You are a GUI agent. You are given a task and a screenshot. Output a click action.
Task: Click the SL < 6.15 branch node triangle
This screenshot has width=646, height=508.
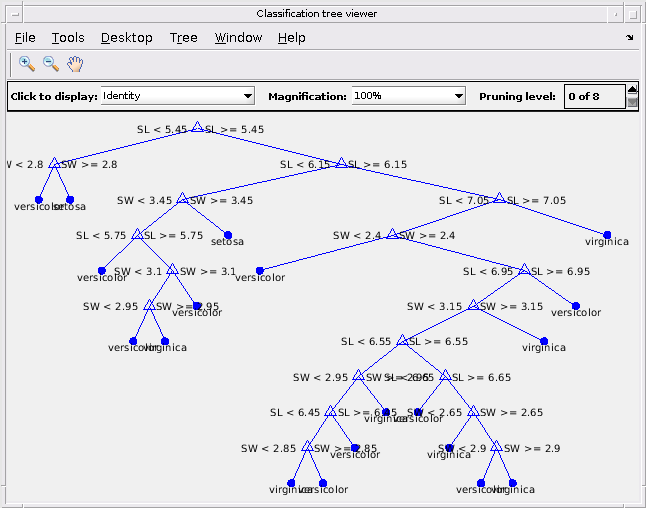click(341, 162)
